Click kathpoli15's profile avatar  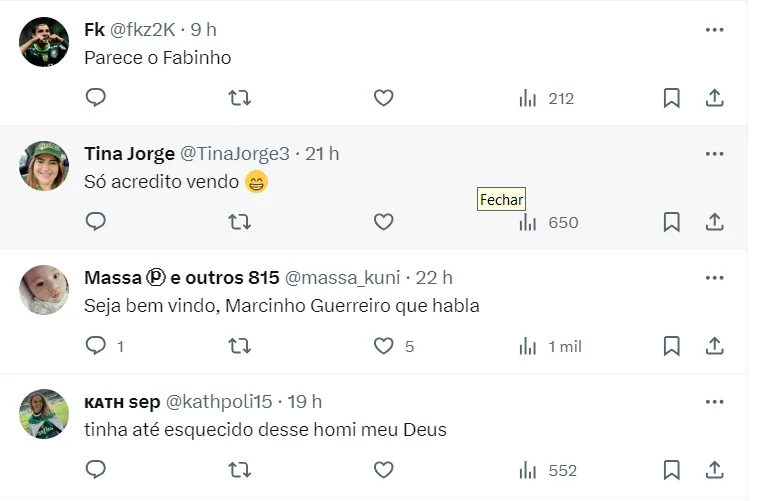click(44, 414)
